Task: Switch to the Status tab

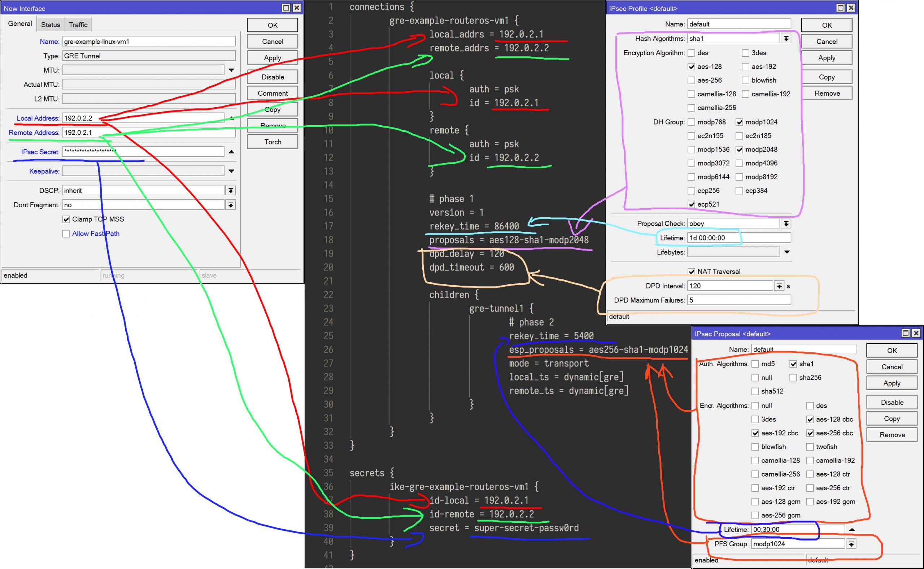Action: pyautogui.click(x=51, y=25)
